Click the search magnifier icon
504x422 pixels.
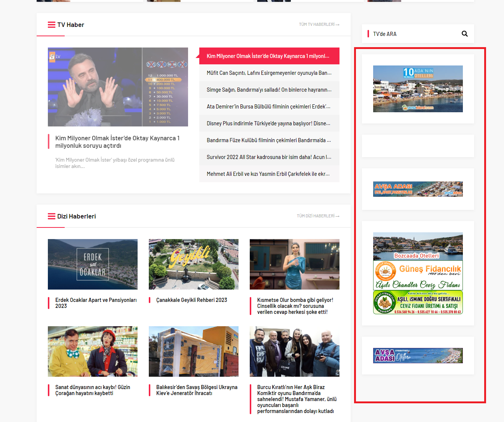coord(464,34)
